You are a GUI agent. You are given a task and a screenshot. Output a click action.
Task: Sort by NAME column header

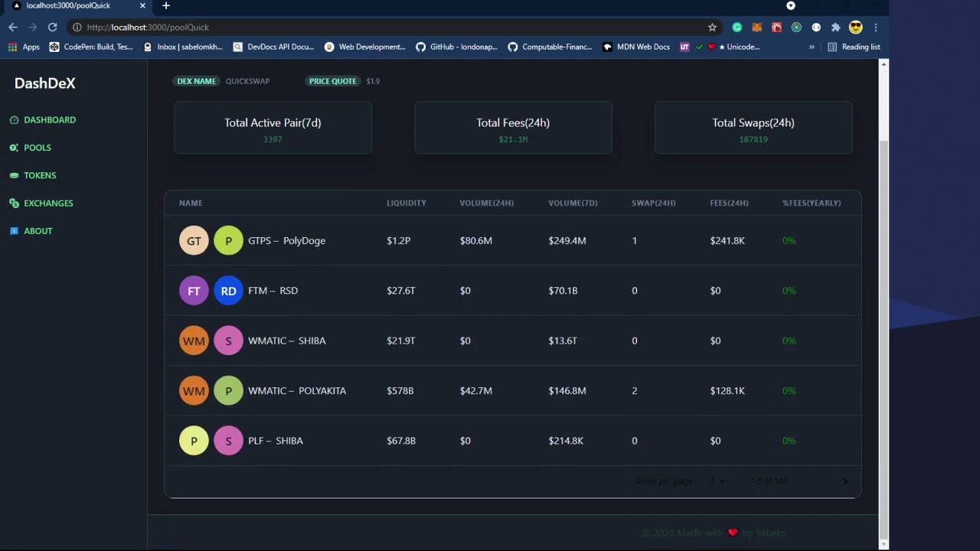[x=191, y=203]
